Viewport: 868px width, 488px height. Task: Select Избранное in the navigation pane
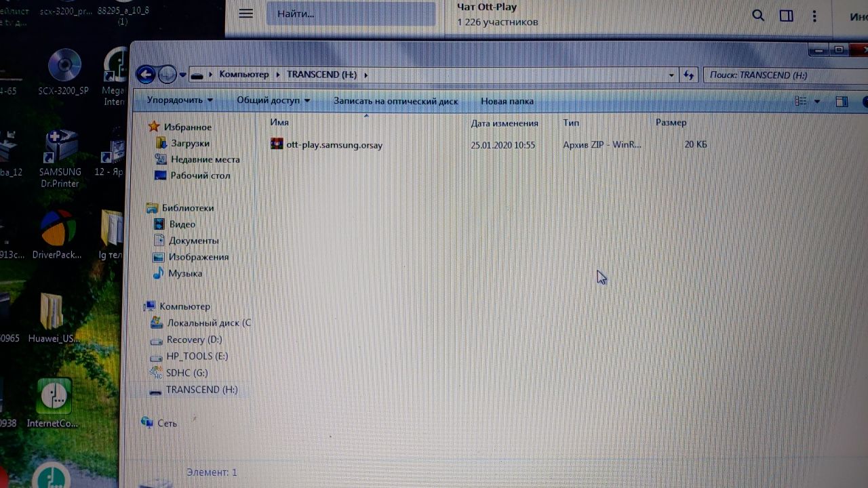187,127
